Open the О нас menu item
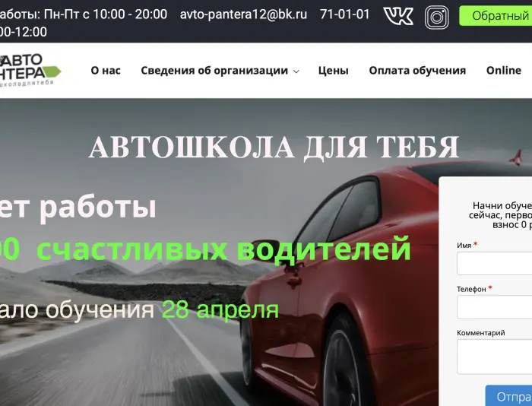Image resolution: width=532 pixels, height=406 pixels. pyautogui.click(x=106, y=70)
